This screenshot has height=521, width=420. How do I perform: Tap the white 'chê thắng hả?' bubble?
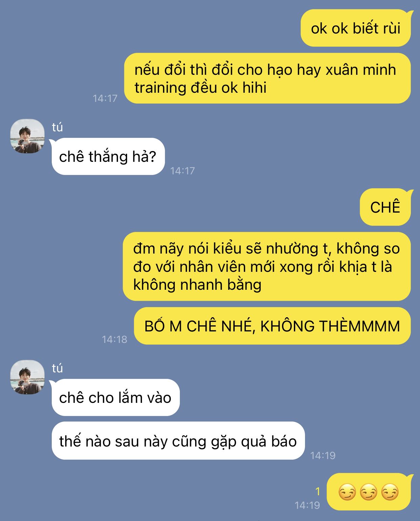coord(108,156)
